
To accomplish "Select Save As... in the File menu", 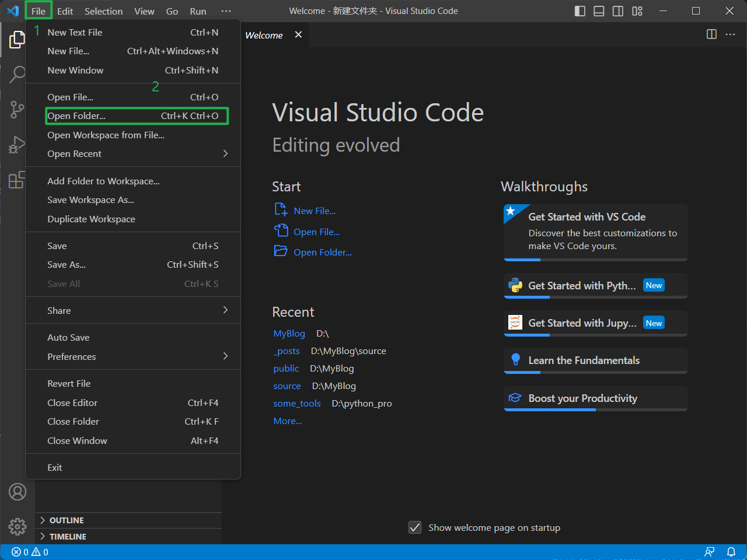I will 67,265.
